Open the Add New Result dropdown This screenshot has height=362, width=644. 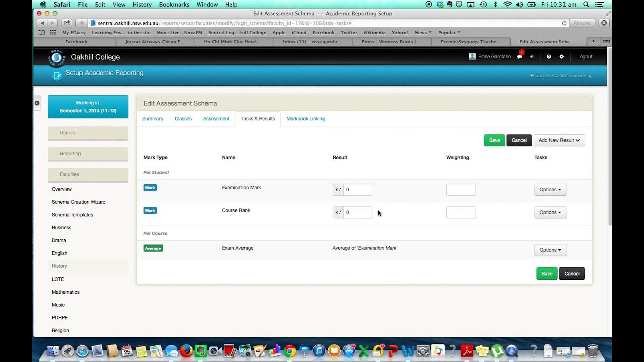tap(559, 140)
